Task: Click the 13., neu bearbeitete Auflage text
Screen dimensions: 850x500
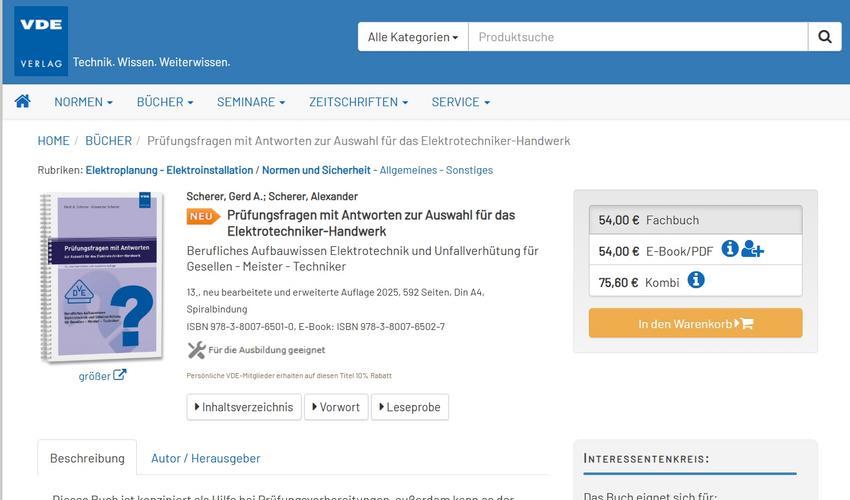Action: tap(336, 300)
